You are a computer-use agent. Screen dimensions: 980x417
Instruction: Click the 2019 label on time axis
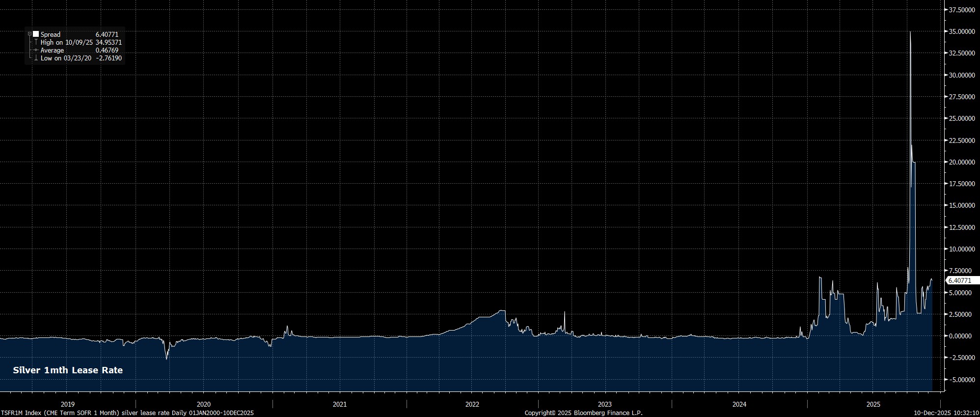[68, 405]
